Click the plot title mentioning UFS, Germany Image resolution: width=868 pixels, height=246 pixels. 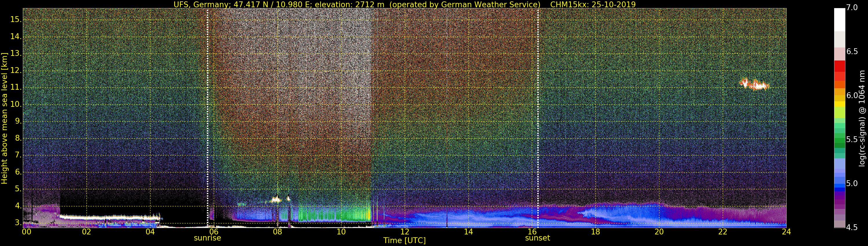pos(404,4)
